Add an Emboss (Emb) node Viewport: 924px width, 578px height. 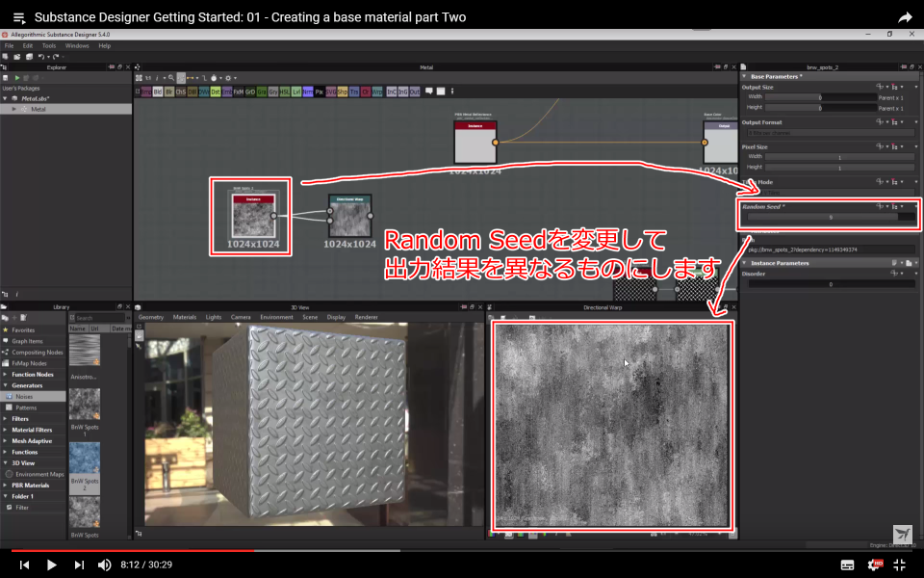[227, 92]
